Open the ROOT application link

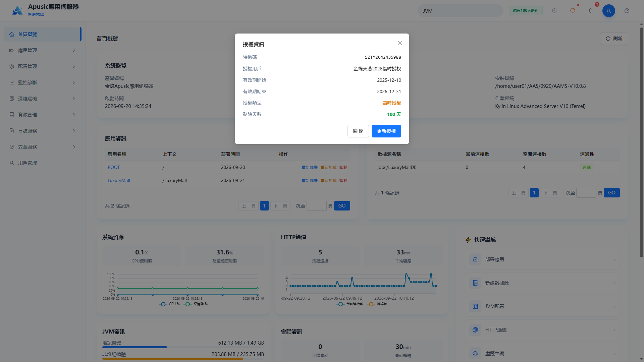114,167
